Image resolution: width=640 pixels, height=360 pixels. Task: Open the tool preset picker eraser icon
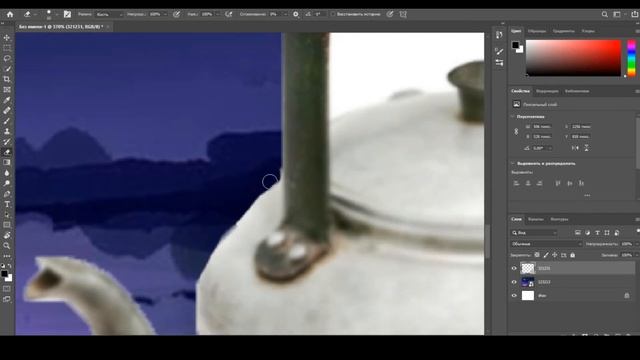coord(29,14)
